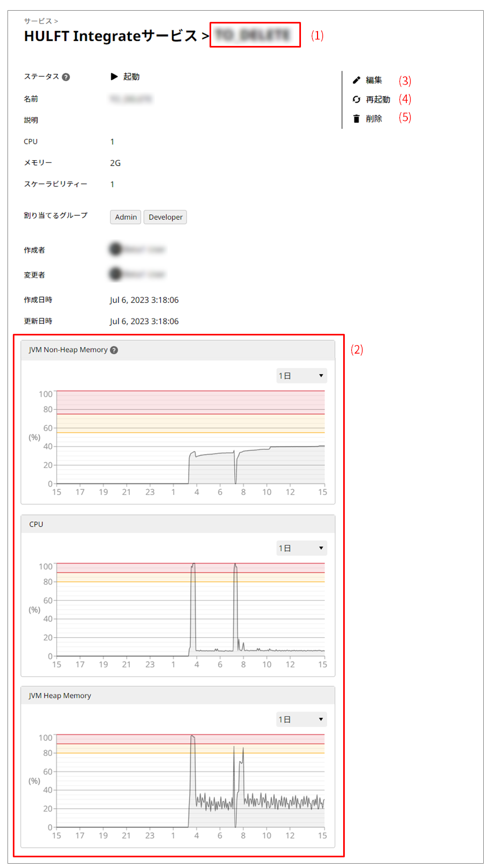Viewport: 495px width, 868px height.
Task: Click help icon next to JVM Non-Heap Memory
Action: coord(114,350)
